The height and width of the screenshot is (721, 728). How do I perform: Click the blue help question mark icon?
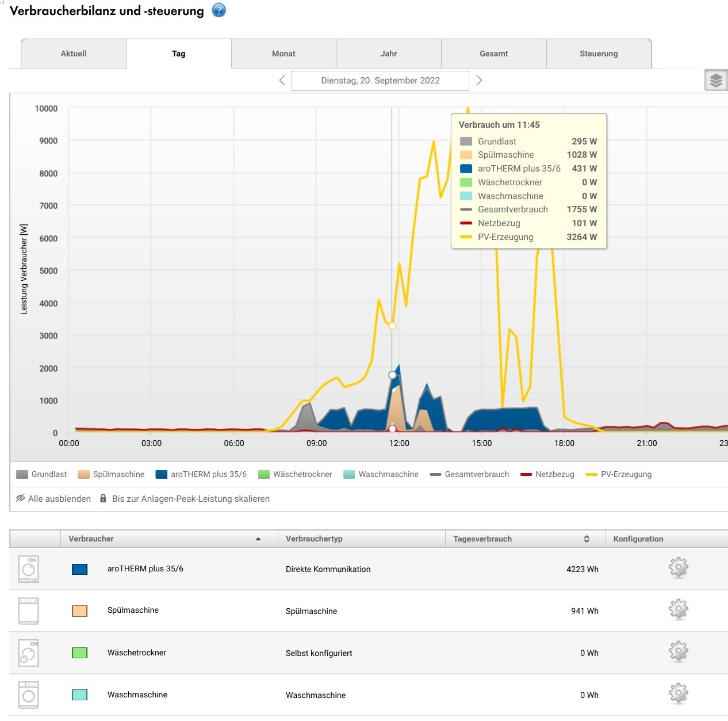pos(219,10)
